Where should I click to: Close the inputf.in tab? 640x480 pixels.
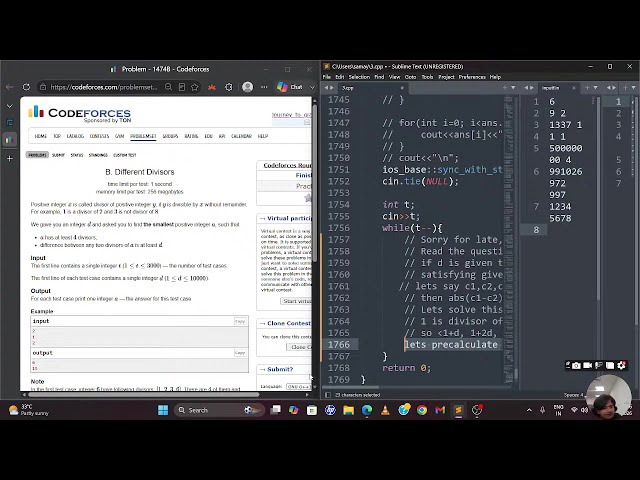pyautogui.click(x=573, y=88)
